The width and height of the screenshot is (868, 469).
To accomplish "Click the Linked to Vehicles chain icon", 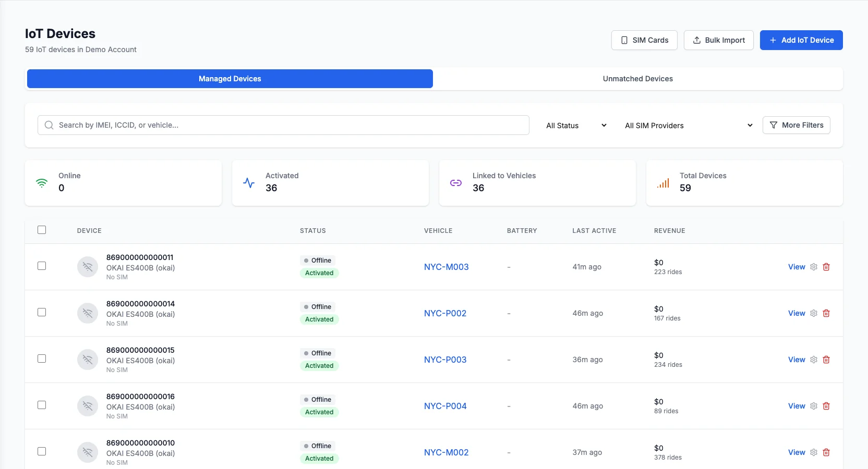I will click(456, 183).
